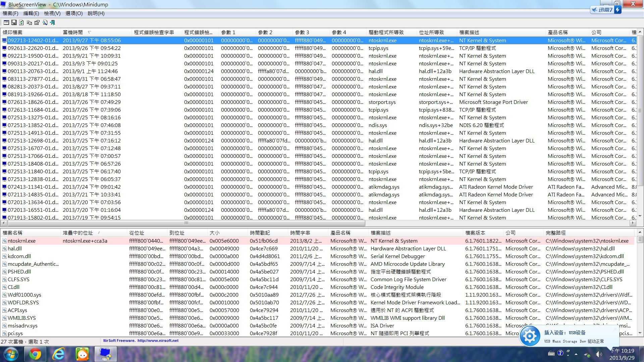This screenshot has width=644, height=362.
Task: Click the upper pane horizontal scrollbar thumb
Action: point(186,223)
